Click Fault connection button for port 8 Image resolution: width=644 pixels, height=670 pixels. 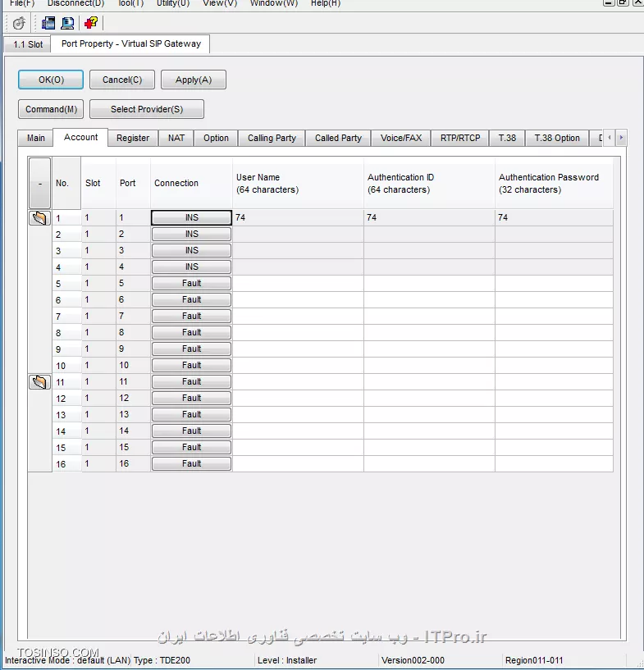point(191,332)
